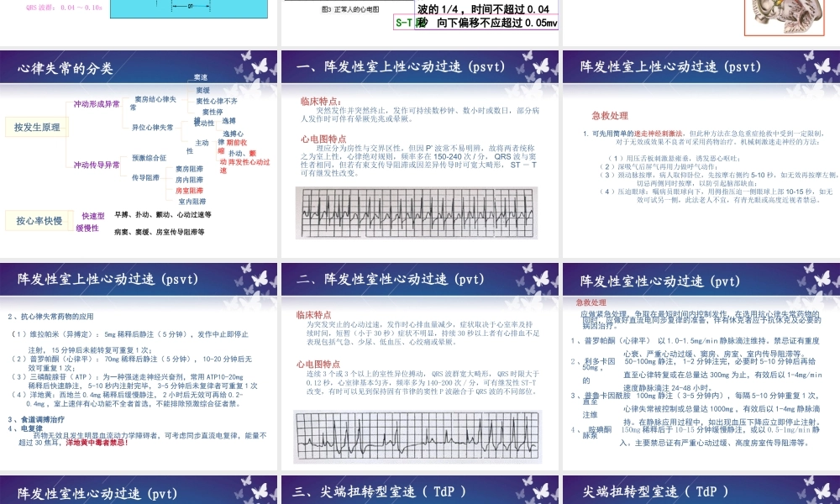Screen dimensions: 840x504
Task: Click the 窦房阻滞 item
Action: (189, 169)
